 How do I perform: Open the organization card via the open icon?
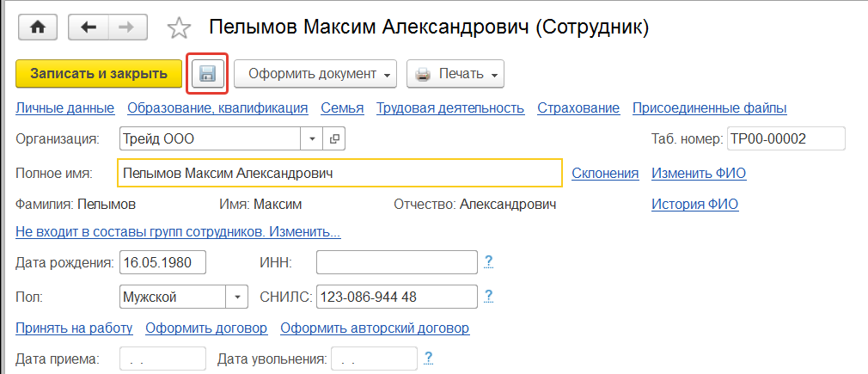pyautogui.click(x=334, y=138)
